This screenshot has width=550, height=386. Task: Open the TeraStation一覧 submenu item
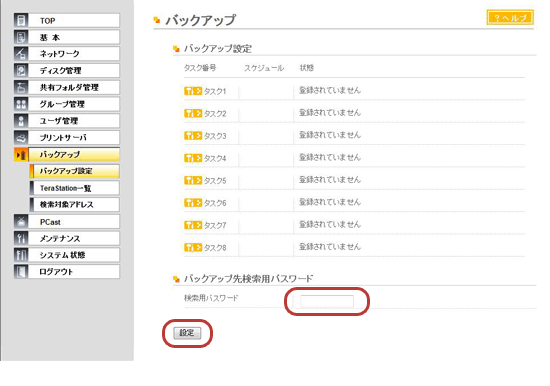(75, 188)
